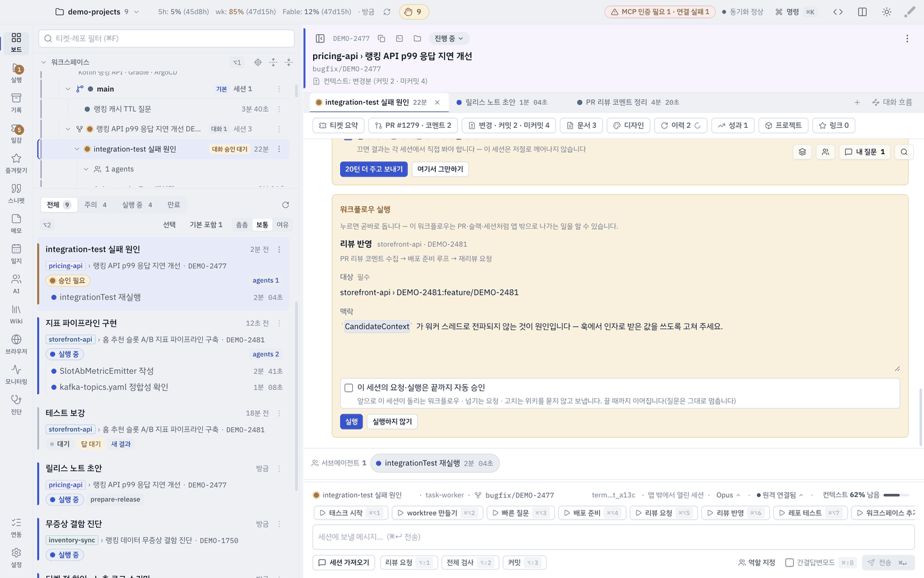Open the 설정 settings gear icon

[16, 557]
